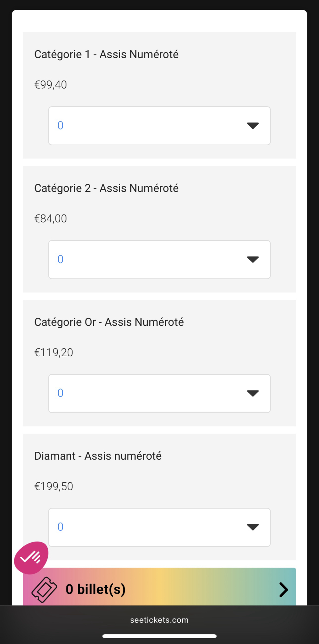
Task: Click the €199,50 price text
Action: coord(54,486)
